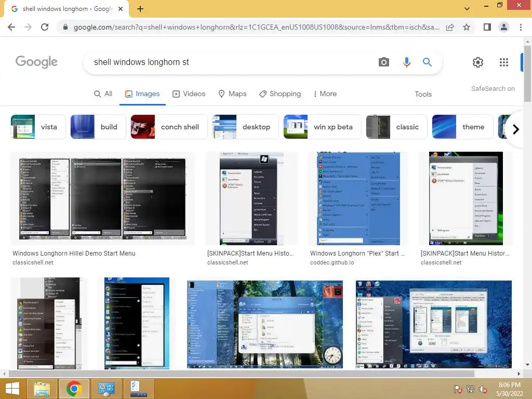532x399 pixels.
Task: Filter images by desktop chip
Action: pyautogui.click(x=245, y=127)
